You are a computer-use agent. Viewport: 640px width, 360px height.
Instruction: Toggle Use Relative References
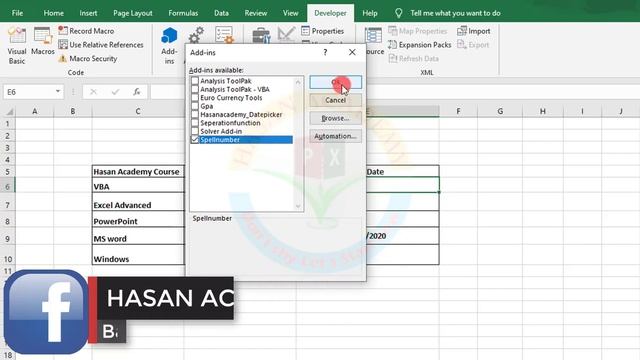coord(101,45)
